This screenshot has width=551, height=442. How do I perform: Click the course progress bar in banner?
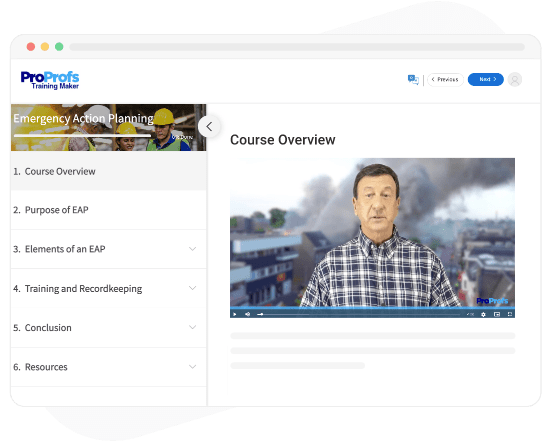(83, 136)
